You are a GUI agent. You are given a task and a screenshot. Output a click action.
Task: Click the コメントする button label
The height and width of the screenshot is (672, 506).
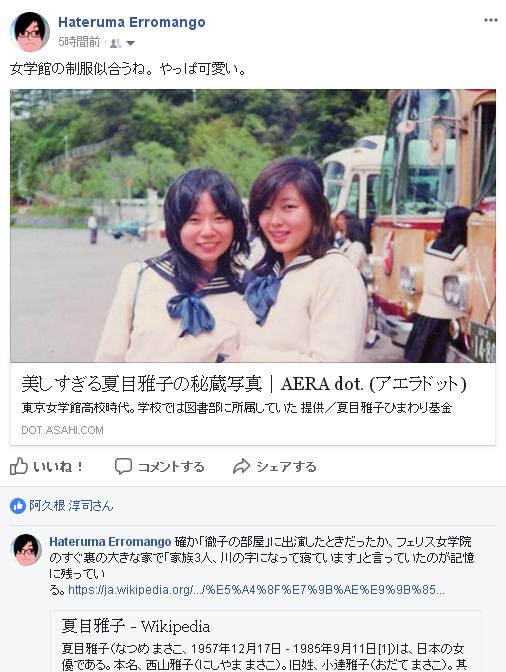pos(171,466)
